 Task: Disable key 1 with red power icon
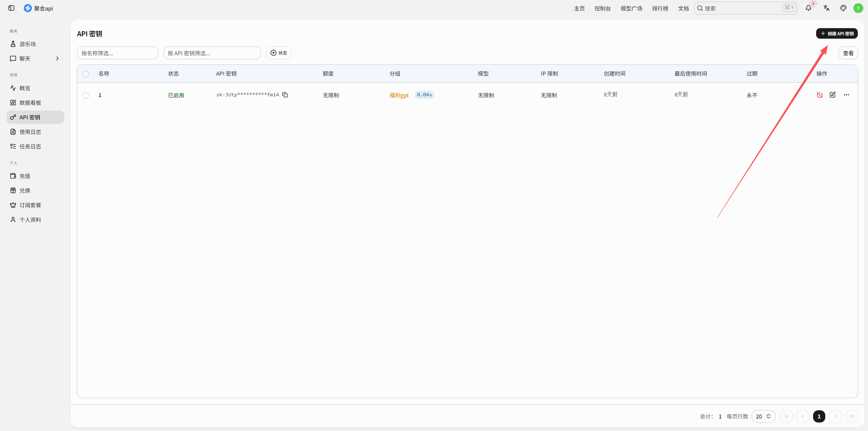[820, 95]
